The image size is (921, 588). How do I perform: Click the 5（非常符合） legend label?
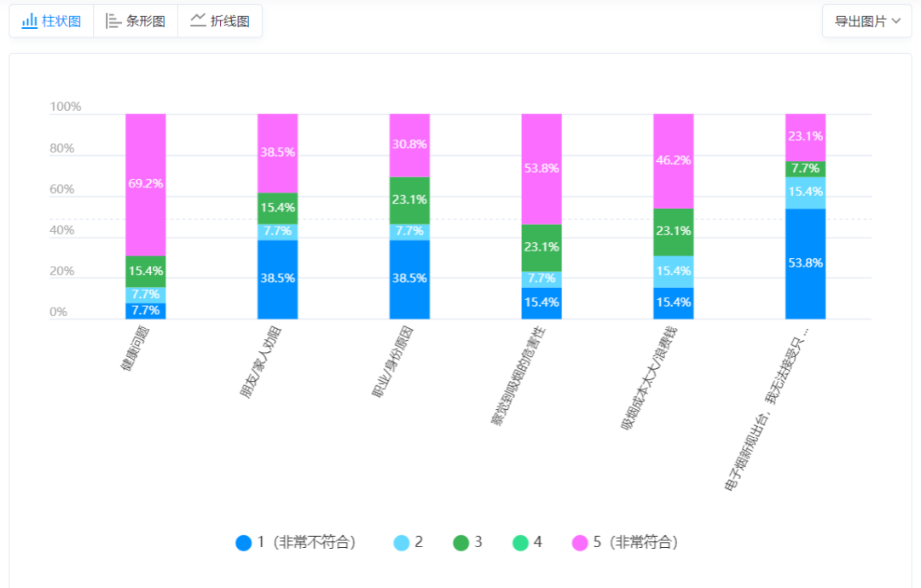tap(635, 543)
